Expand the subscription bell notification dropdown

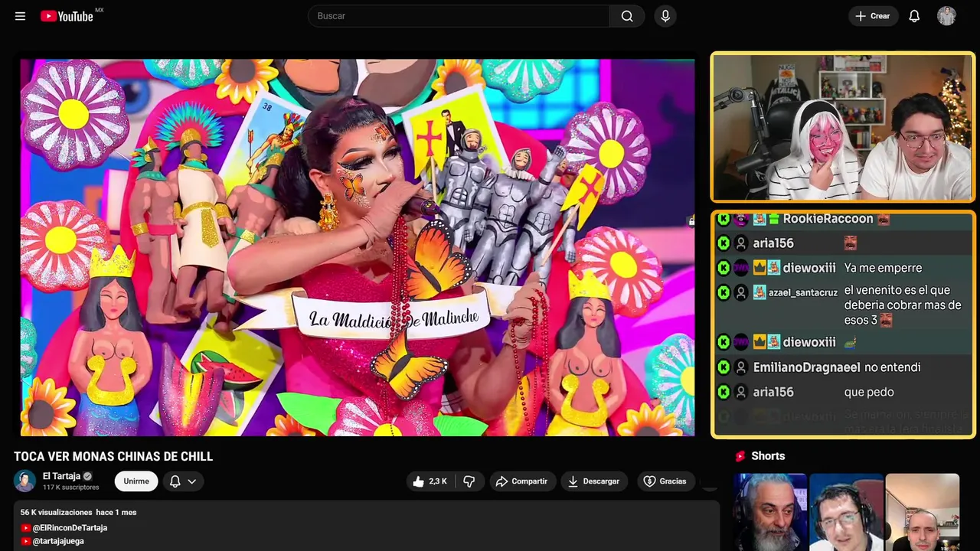point(183,481)
